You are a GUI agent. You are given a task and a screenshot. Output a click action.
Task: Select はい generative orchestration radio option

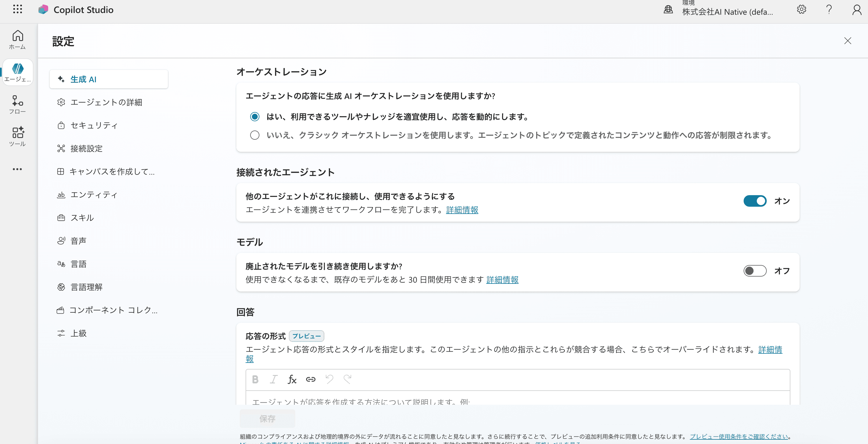click(255, 117)
